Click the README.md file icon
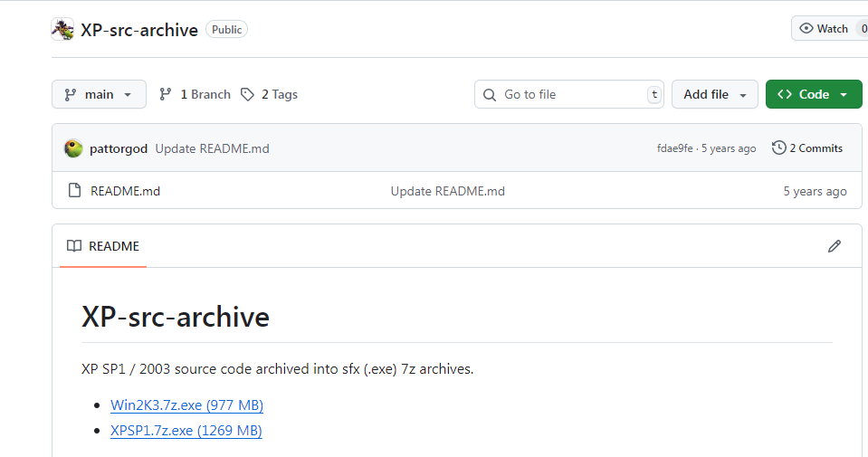This screenshot has height=457, width=868. tap(75, 191)
